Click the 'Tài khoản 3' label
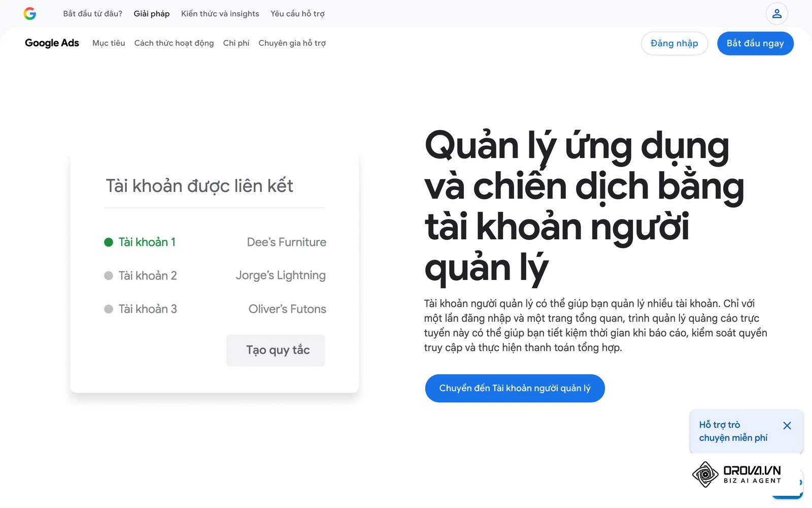 148,309
